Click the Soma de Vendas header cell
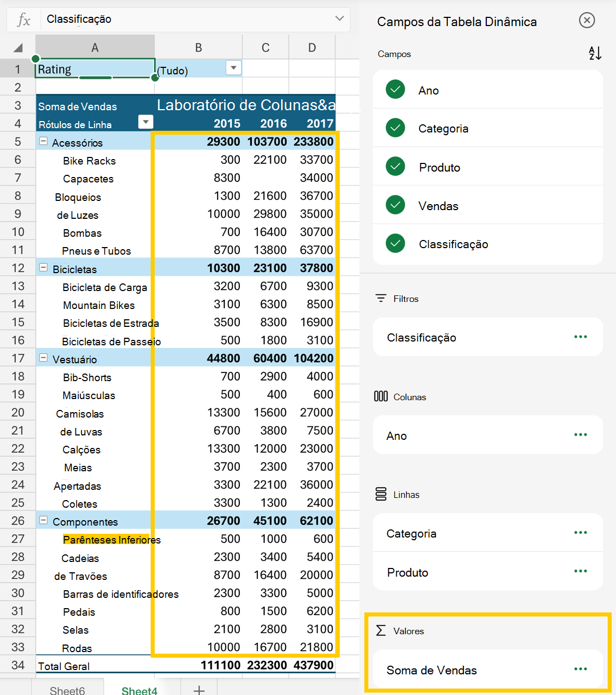 [x=78, y=106]
